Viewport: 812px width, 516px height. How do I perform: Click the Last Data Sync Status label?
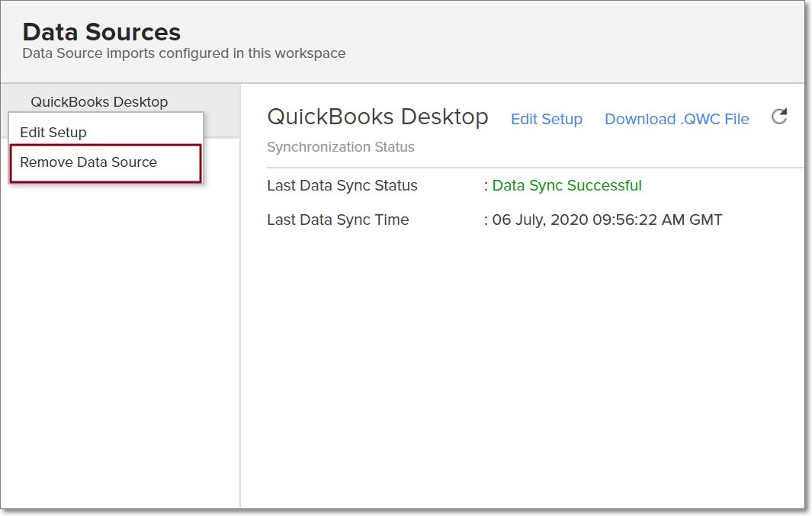tap(342, 185)
